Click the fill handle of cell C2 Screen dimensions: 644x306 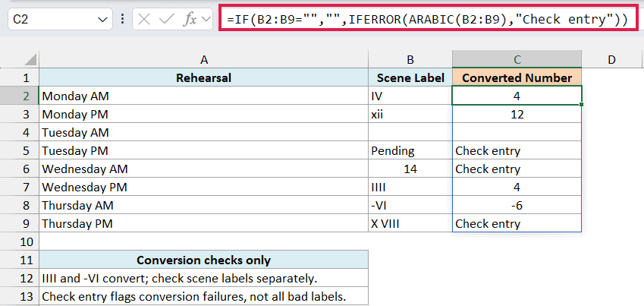click(582, 105)
